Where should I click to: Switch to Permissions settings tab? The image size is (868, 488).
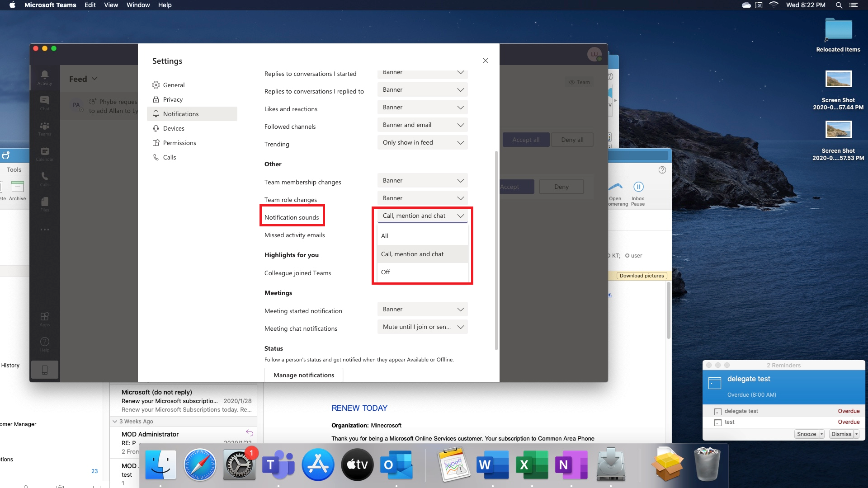click(x=192, y=143)
